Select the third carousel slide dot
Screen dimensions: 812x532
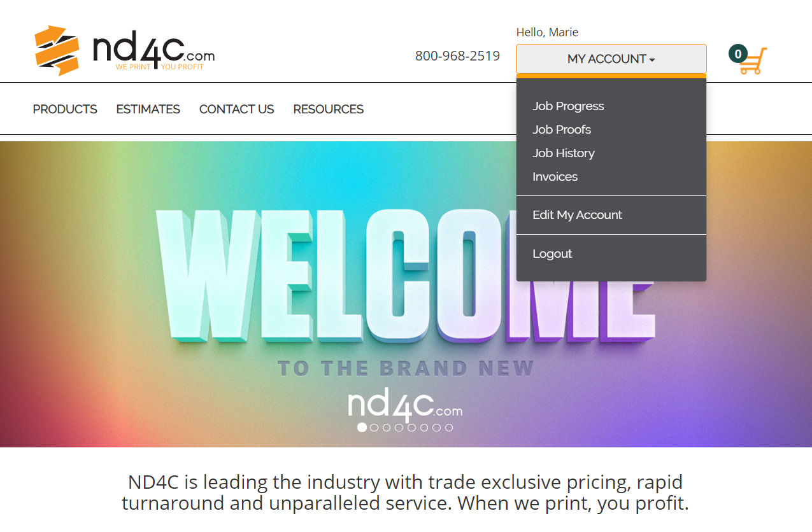click(x=387, y=428)
